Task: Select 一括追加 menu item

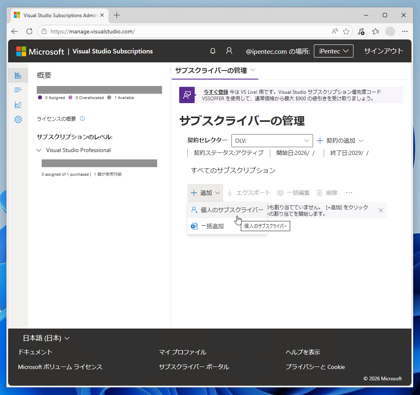Action: click(227, 226)
